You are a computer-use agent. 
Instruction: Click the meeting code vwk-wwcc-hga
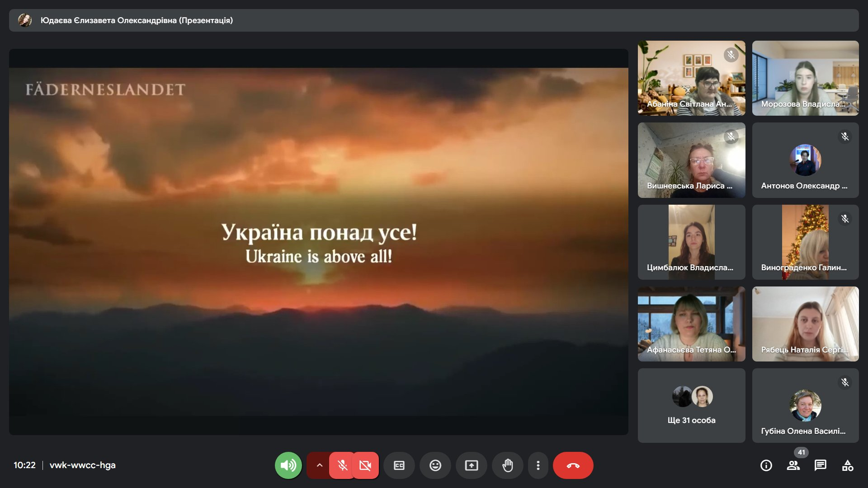coord(82,465)
